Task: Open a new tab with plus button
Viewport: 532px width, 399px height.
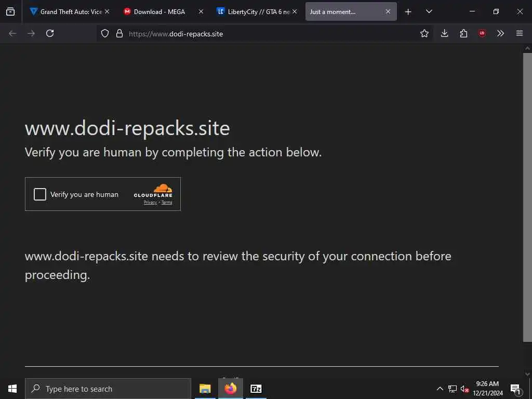Action: [408, 12]
